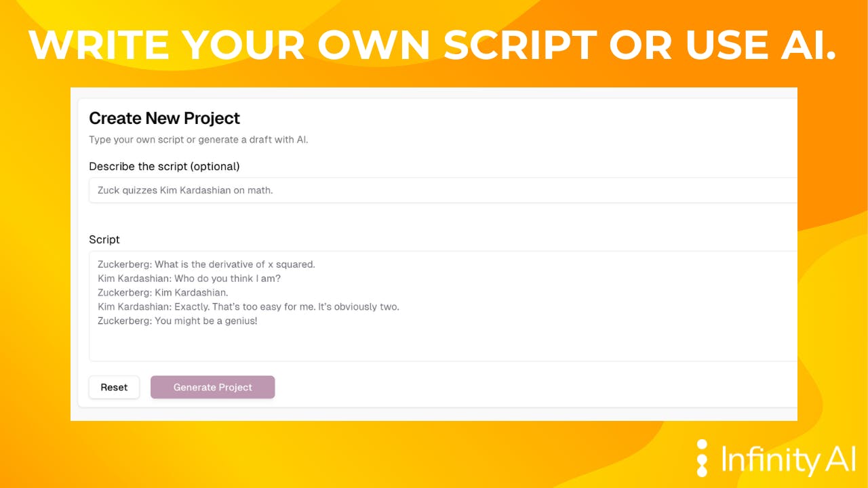Click the Create New Project heading
Viewport: 868px width, 488px height.
(165, 118)
